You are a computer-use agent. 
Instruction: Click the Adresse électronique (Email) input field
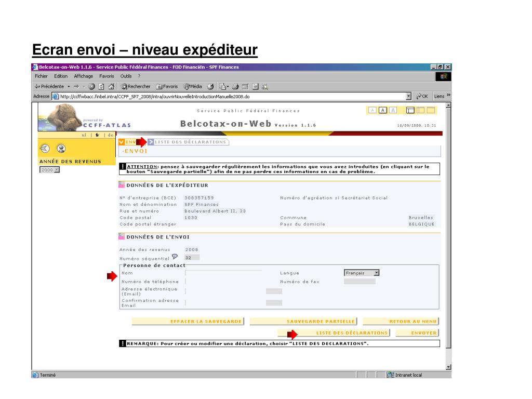(x=223, y=291)
